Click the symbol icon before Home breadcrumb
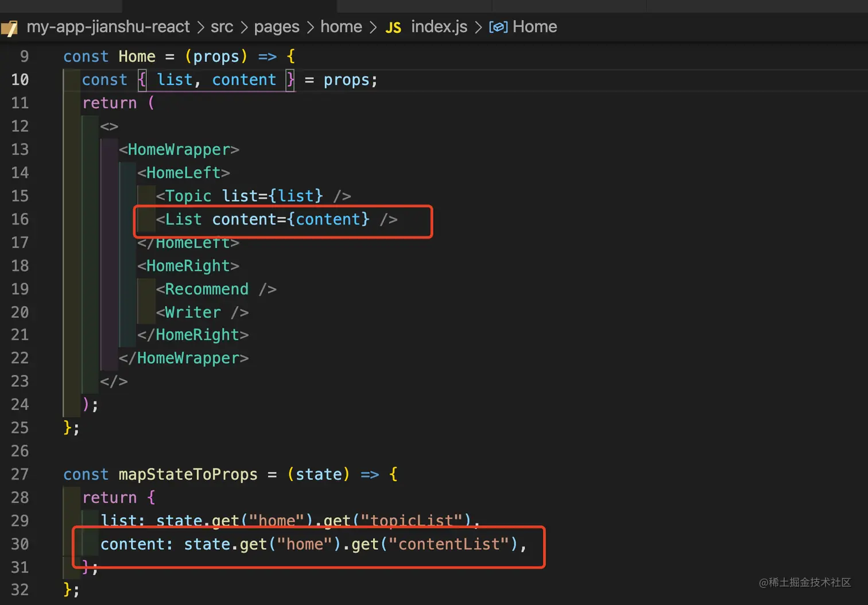 498,27
